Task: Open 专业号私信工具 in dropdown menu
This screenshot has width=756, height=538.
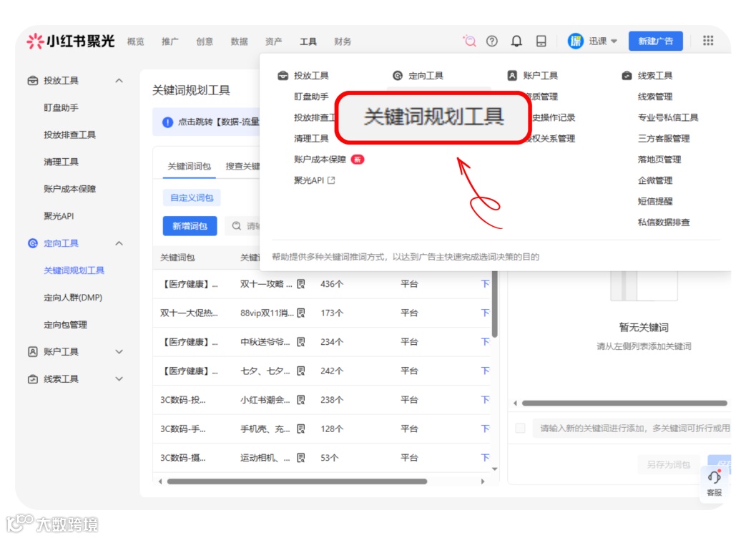Action: point(668,117)
